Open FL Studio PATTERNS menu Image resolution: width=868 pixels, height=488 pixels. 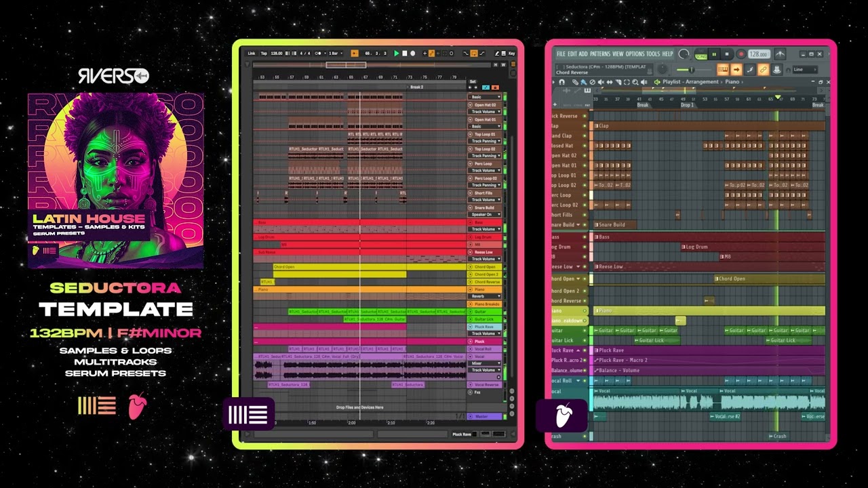pyautogui.click(x=600, y=54)
